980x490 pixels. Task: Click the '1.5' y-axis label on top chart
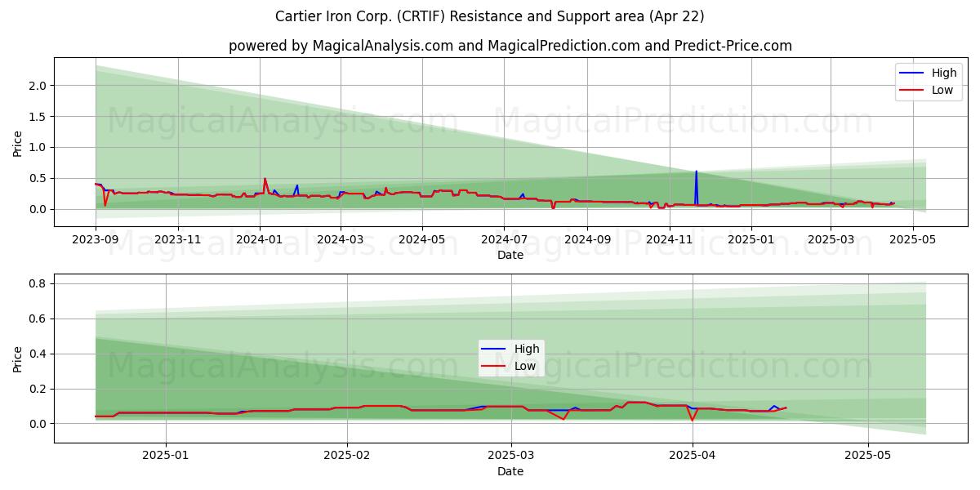pos(38,117)
